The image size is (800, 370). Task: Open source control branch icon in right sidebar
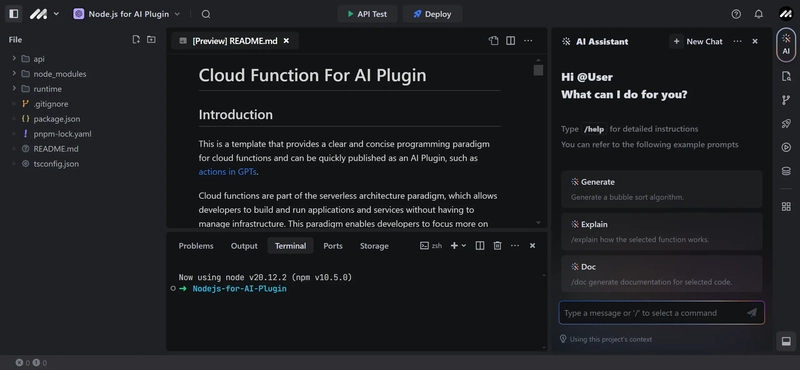[786, 100]
